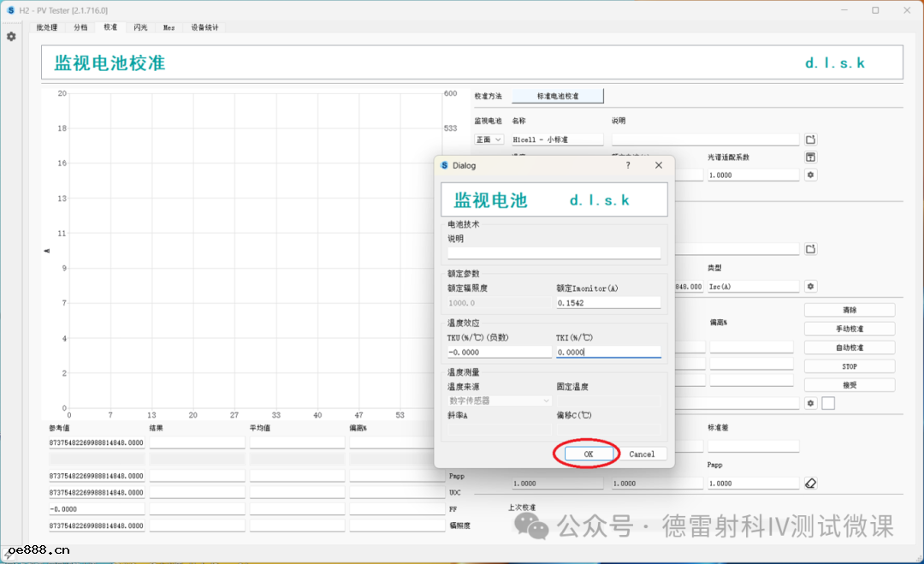Expand the 正面 monitor cell dropdown
The width and height of the screenshot is (924, 564).
pyautogui.click(x=489, y=140)
